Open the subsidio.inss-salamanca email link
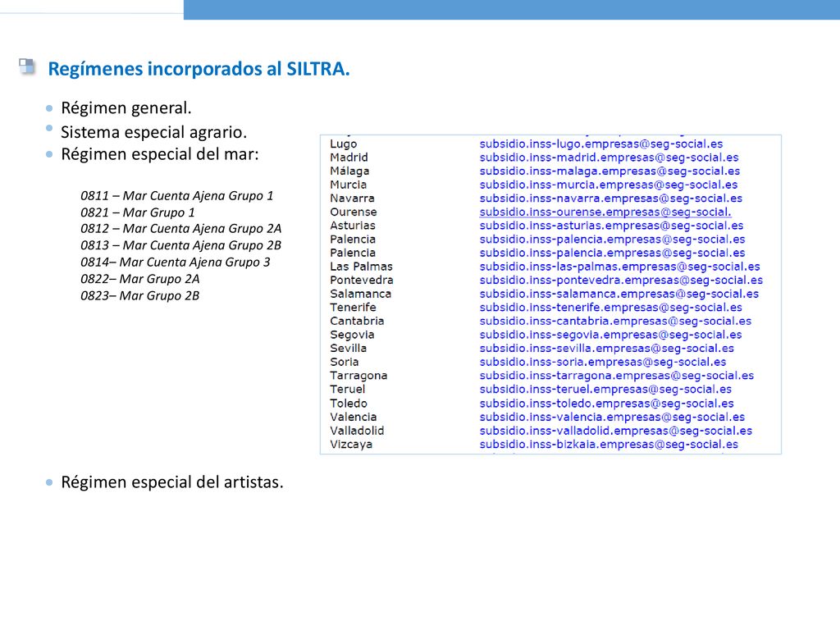 (619, 294)
